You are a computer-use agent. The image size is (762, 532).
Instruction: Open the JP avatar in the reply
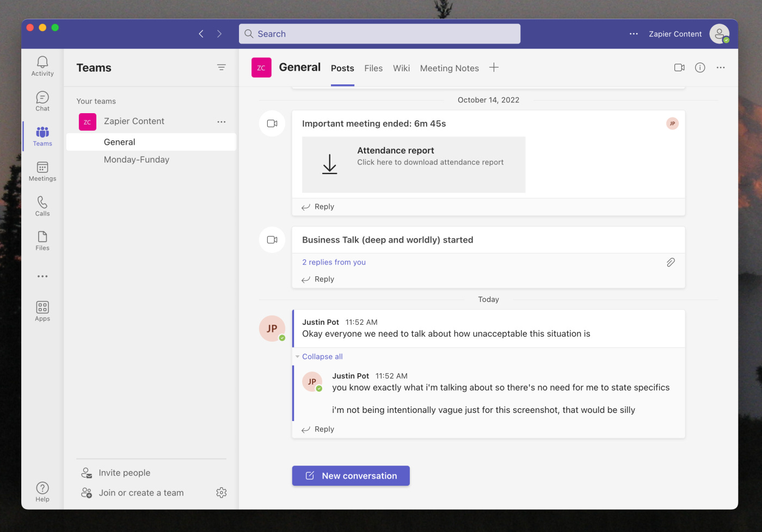[x=312, y=382]
